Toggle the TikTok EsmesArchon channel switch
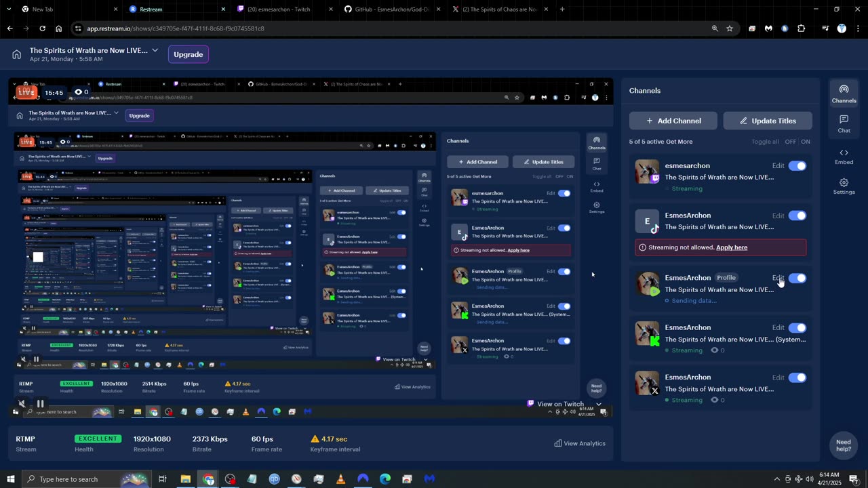Image resolution: width=868 pixels, height=488 pixels. click(797, 216)
